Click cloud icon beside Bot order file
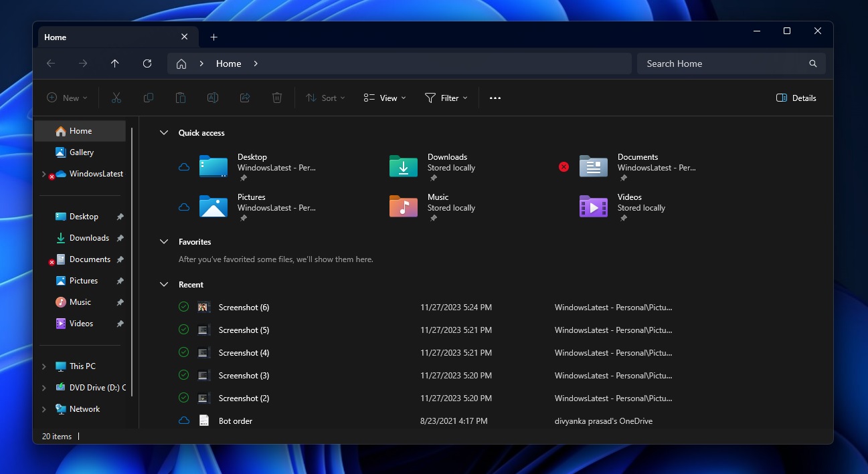Screen dimensions: 868x474 184,421
